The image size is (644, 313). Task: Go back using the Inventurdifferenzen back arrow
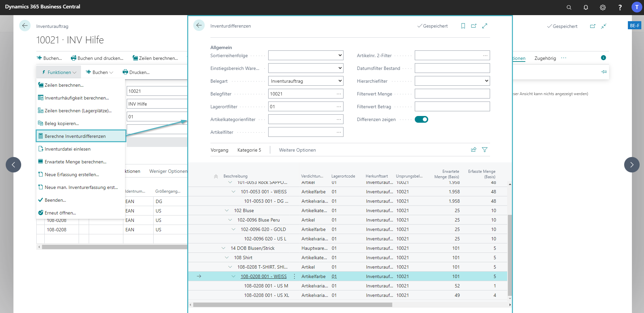pyautogui.click(x=199, y=25)
